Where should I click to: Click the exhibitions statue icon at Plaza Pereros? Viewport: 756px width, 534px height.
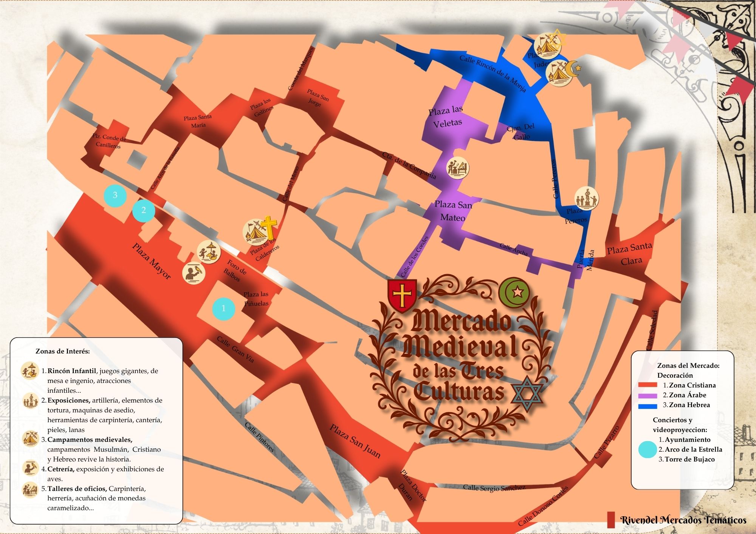pyautogui.click(x=587, y=199)
